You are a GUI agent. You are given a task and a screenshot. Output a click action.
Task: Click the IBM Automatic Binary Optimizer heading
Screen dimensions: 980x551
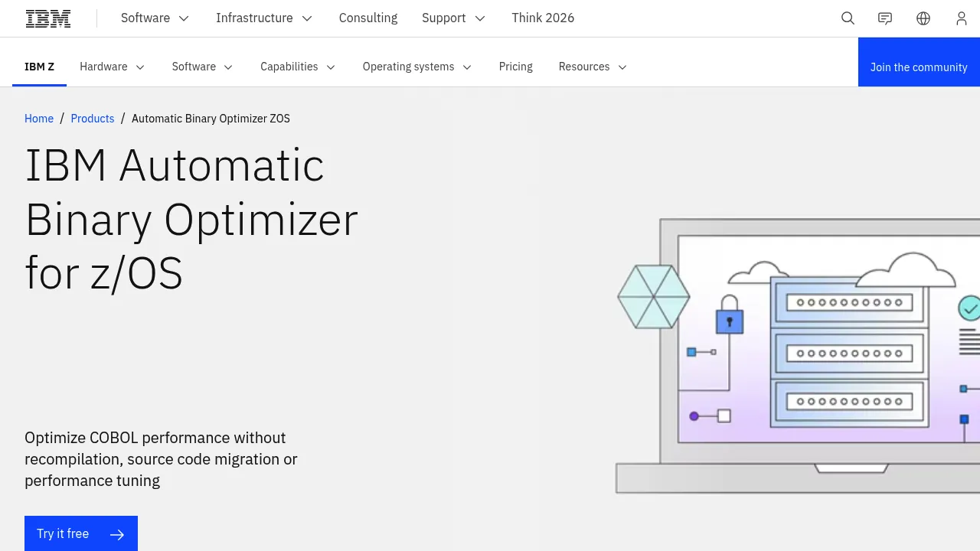pyautogui.click(x=191, y=219)
